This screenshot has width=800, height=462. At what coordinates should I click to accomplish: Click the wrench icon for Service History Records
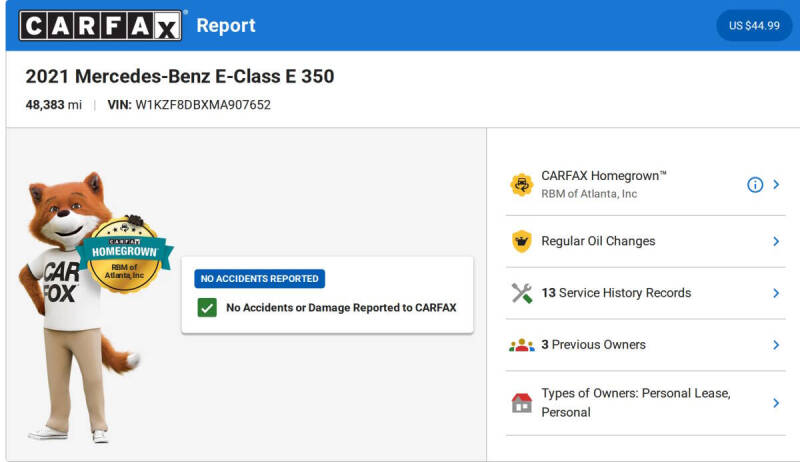[521, 293]
